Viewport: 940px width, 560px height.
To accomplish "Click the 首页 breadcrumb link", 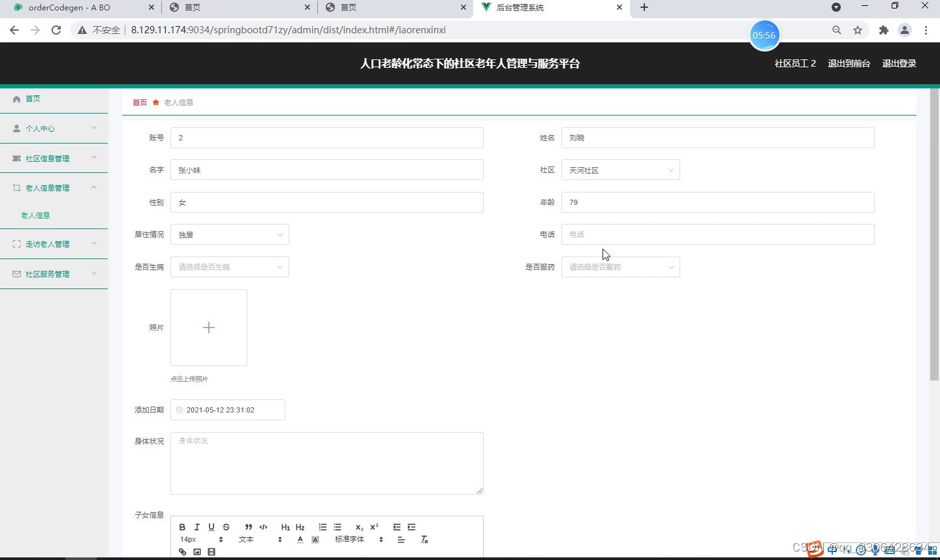I will tap(140, 102).
